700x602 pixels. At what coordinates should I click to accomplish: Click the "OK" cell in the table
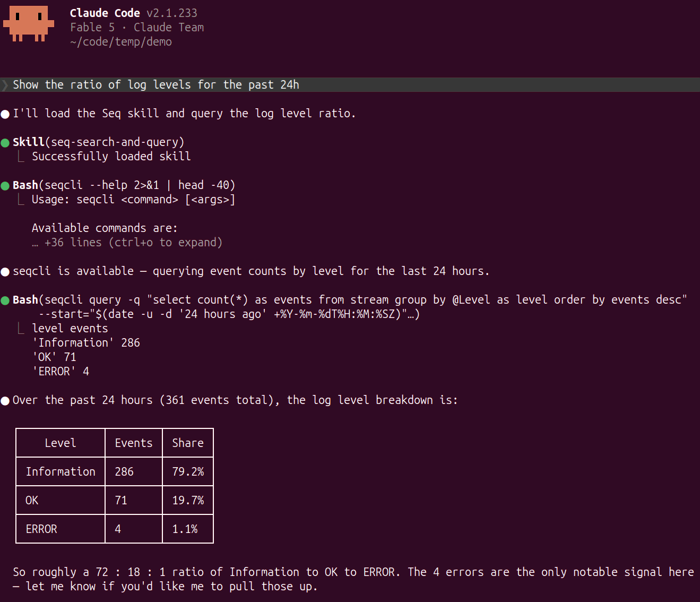click(x=61, y=500)
